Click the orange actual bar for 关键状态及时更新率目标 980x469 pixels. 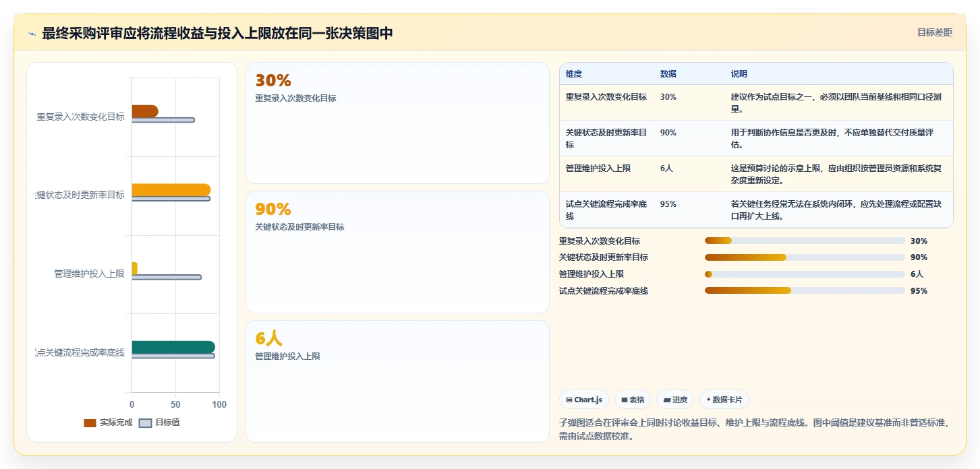point(171,190)
